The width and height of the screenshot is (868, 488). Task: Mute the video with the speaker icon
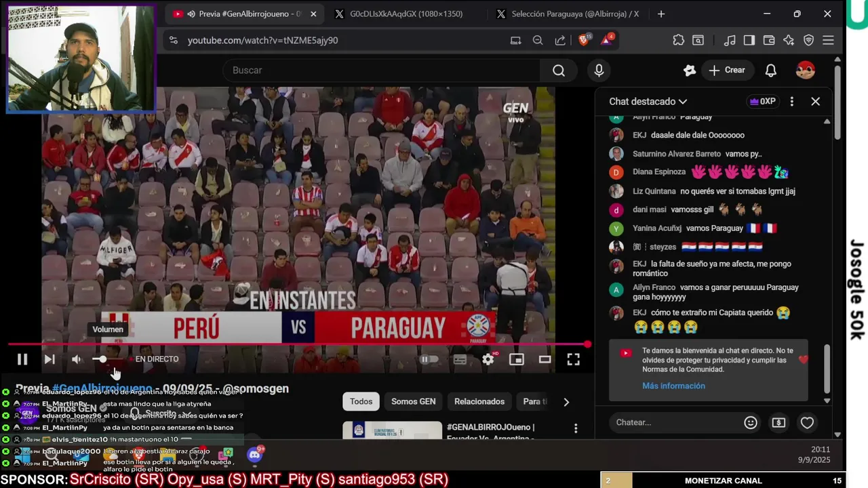click(77, 359)
